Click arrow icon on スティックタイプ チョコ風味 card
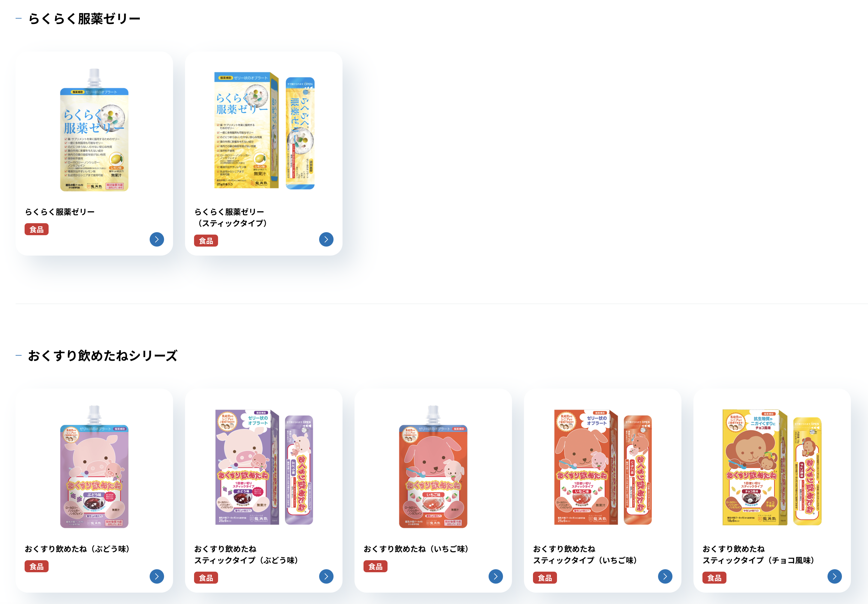The image size is (868, 604). (x=834, y=576)
